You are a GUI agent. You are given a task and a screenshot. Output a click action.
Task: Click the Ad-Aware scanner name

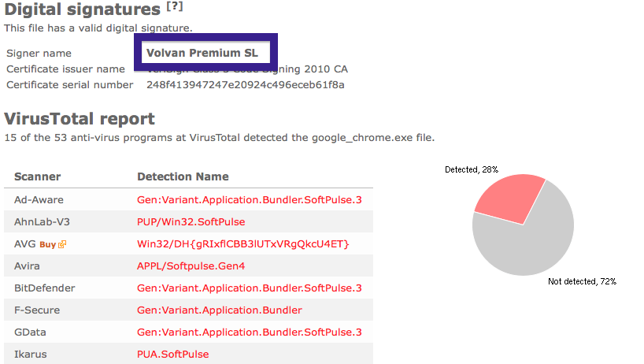[x=39, y=200]
